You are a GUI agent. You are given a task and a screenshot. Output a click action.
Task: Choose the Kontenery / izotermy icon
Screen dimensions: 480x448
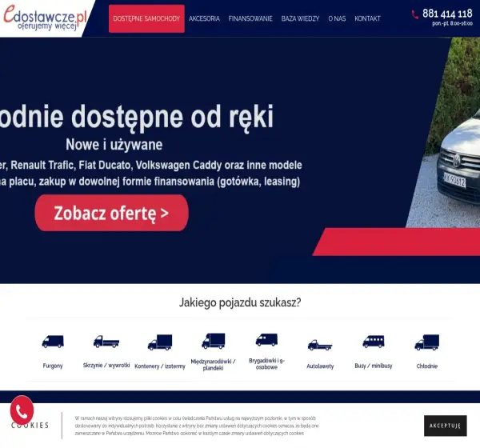pyautogui.click(x=160, y=342)
